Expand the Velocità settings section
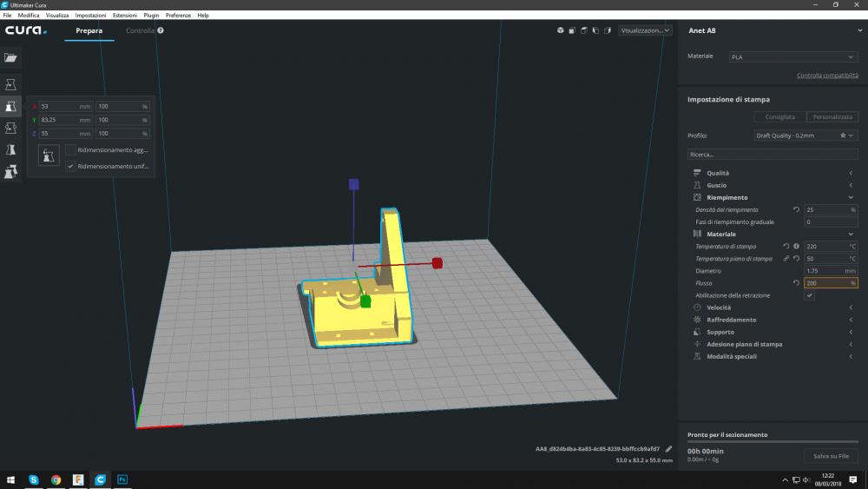This screenshot has height=489, width=868. pos(719,307)
